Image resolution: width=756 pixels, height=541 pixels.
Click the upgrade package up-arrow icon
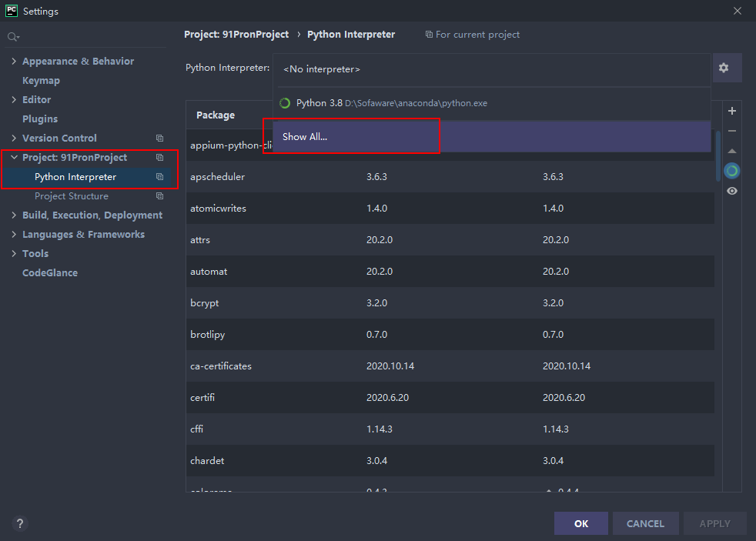[x=732, y=151]
